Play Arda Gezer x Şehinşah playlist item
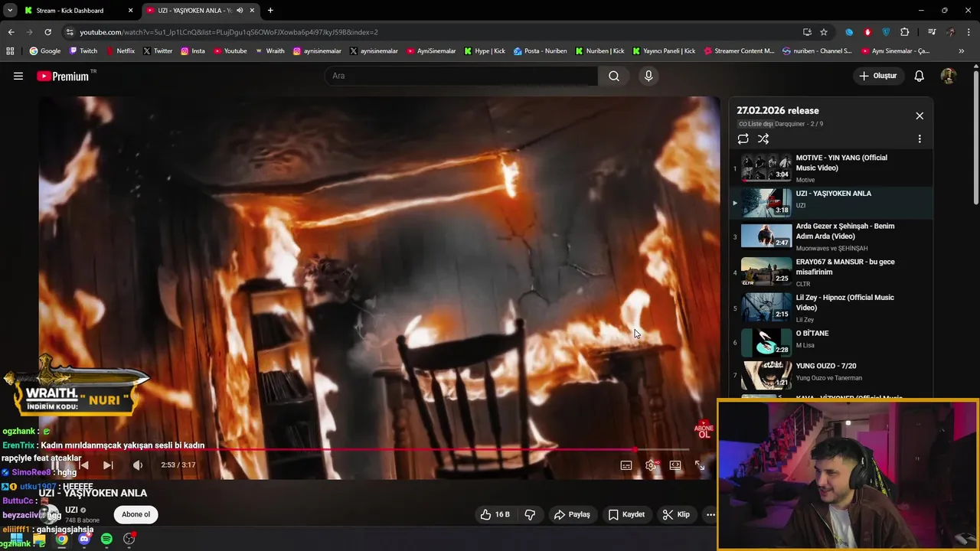 point(831,236)
